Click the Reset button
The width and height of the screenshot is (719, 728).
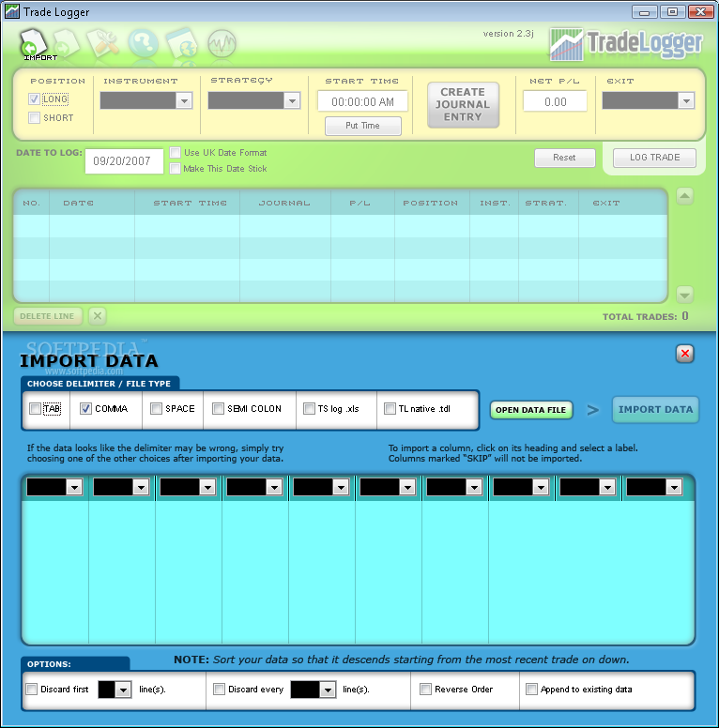pyautogui.click(x=564, y=158)
